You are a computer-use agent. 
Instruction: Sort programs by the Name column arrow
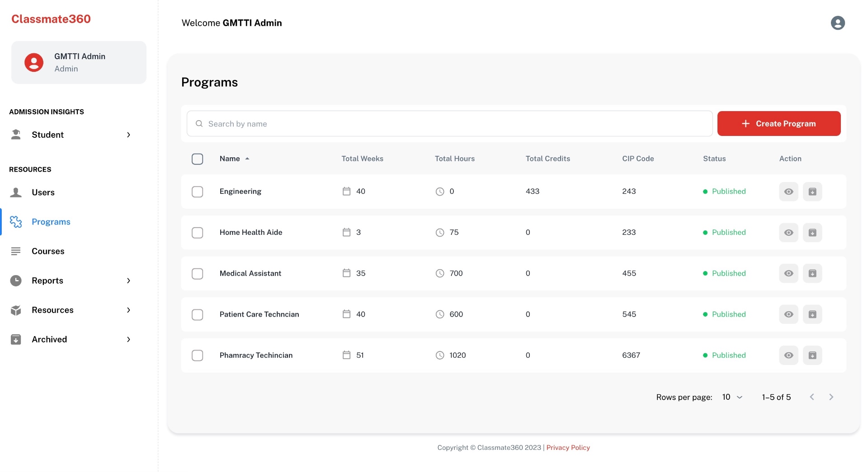247,159
